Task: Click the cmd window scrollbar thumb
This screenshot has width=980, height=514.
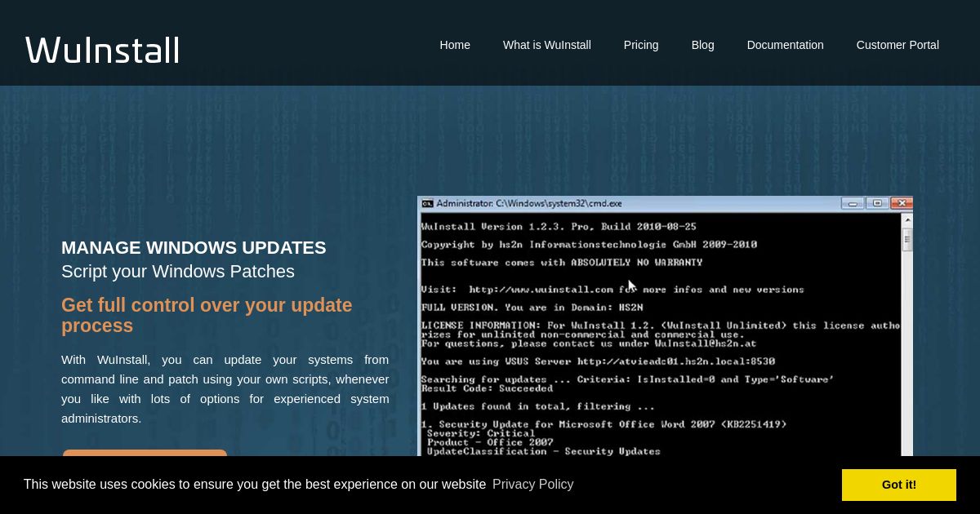Action: 906,240
